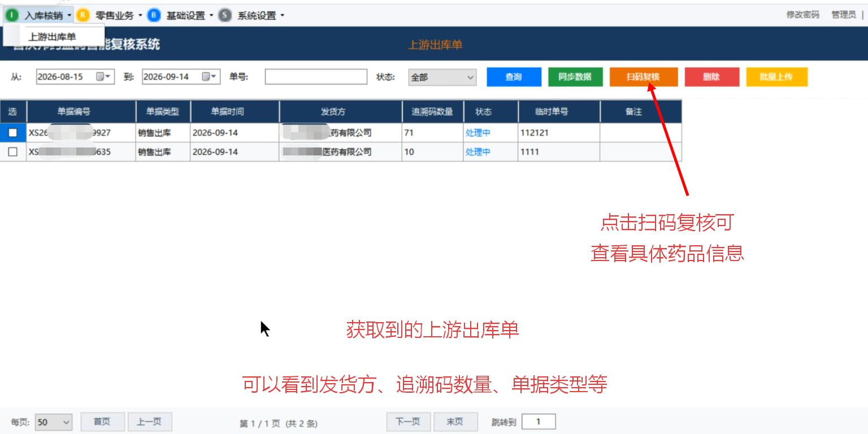This screenshot has width=868, height=434.
Task: Click the blue 查询 button
Action: pos(514,77)
